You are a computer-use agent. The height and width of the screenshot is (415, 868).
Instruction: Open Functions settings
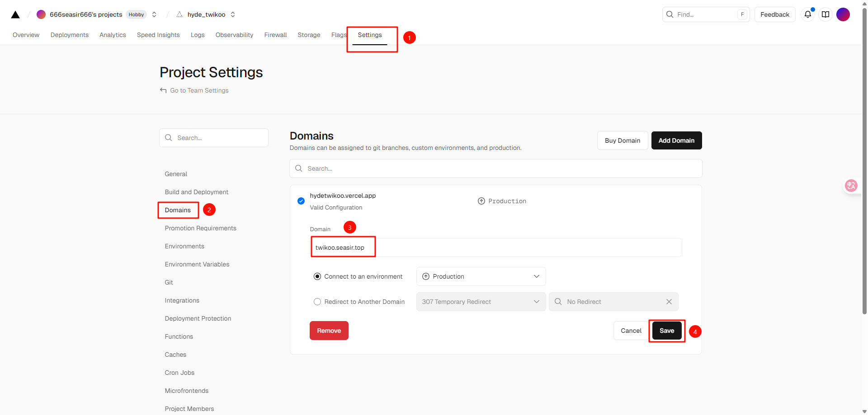pyautogui.click(x=179, y=336)
